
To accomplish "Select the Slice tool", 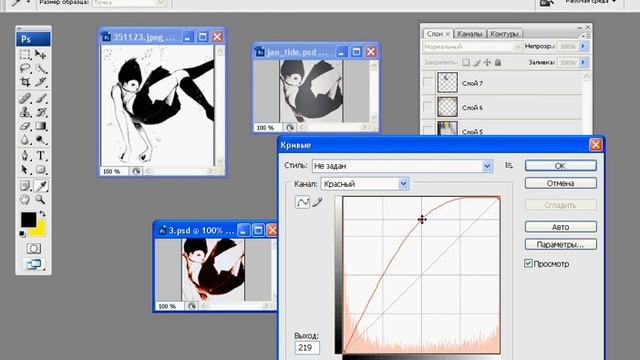I will point(40,82).
